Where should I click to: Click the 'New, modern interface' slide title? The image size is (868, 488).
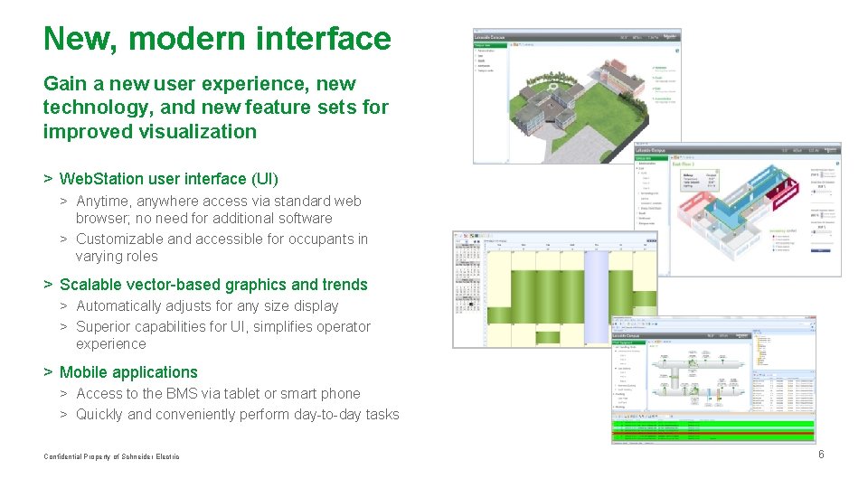pos(217,39)
